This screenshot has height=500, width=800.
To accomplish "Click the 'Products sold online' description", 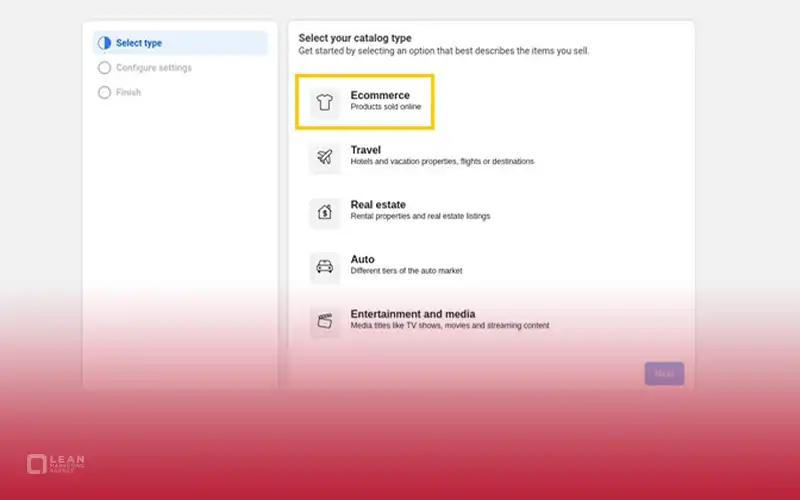I will pos(386,107).
